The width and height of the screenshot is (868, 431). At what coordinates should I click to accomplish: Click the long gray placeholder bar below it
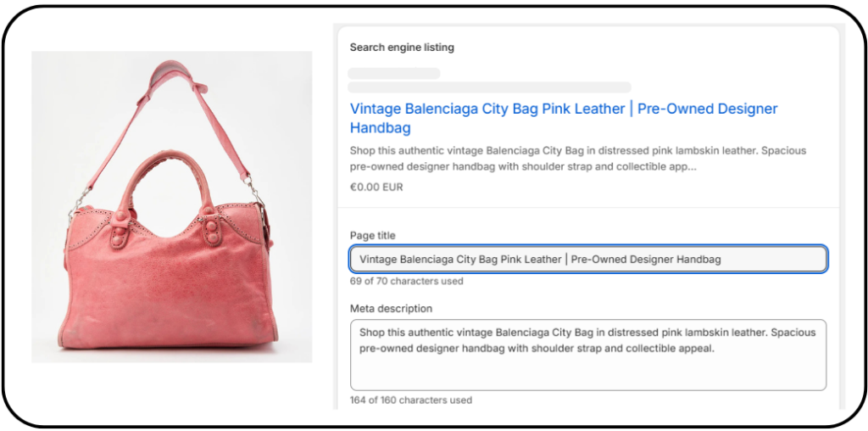pos(489,87)
